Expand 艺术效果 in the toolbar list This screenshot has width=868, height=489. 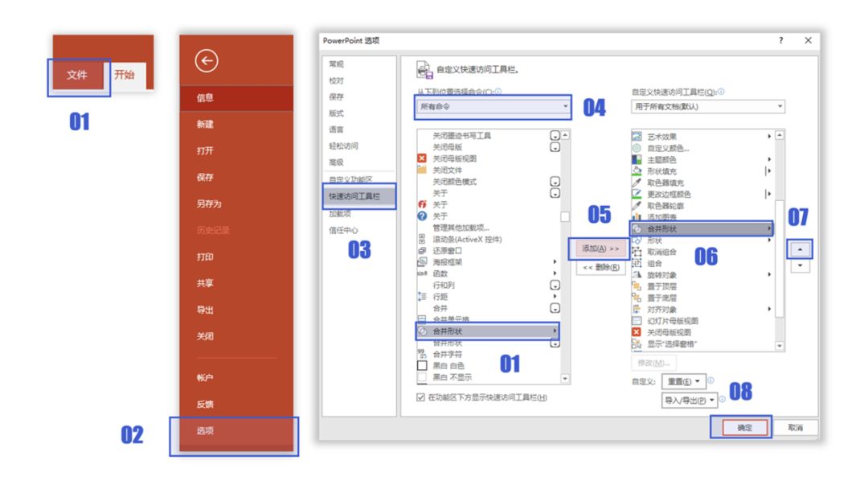coord(769,136)
